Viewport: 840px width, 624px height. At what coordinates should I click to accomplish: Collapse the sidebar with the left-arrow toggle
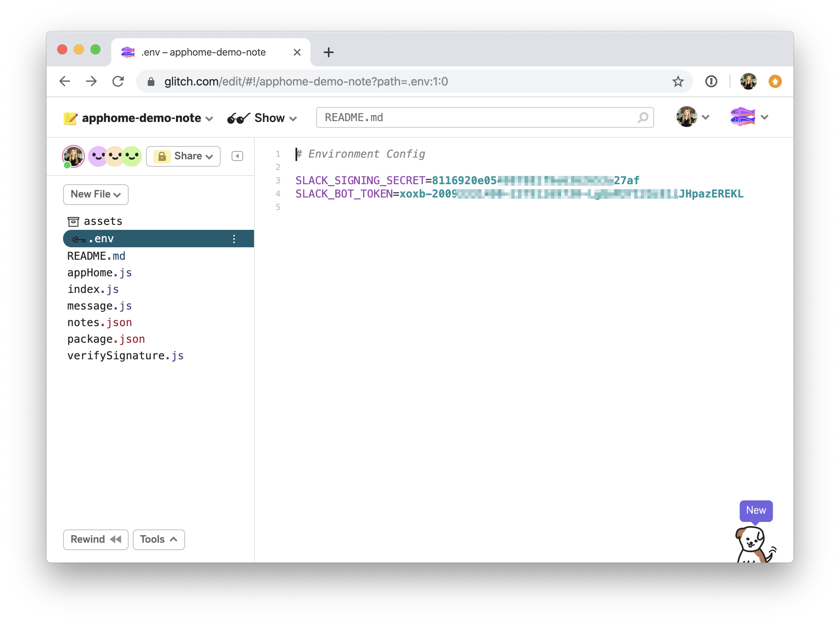(x=237, y=156)
